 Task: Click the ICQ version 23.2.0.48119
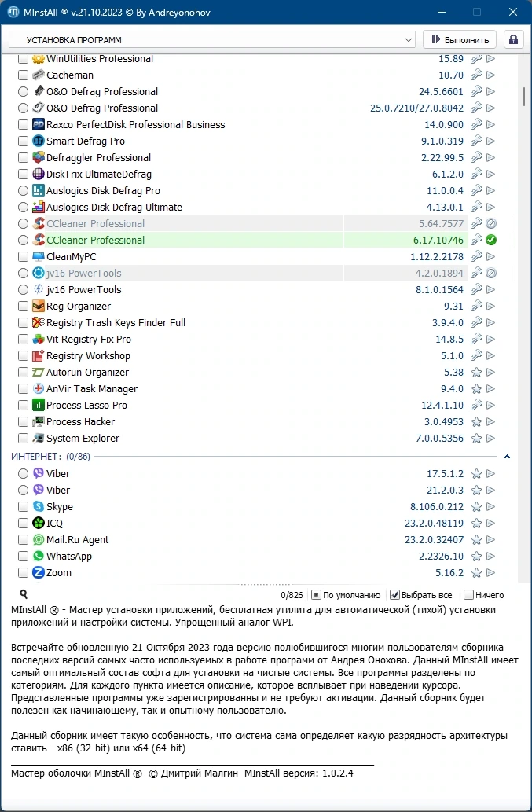(435, 523)
